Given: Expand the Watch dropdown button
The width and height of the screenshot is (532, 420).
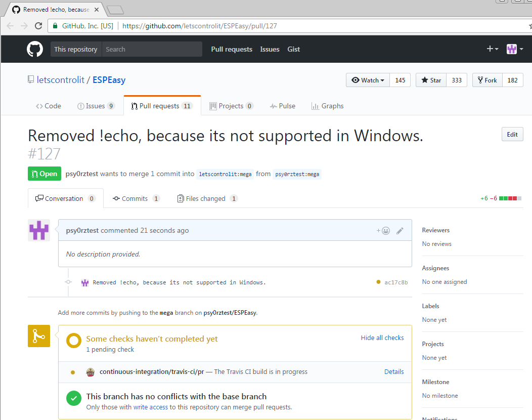Looking at the screenshot, I should (x=368, y=80).
